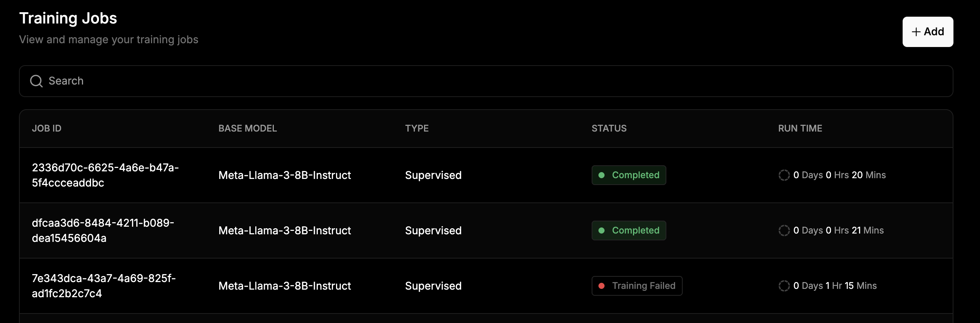Image resolution: width=980 pixels, height=323 pixels.
Task: Open job dfcaa3d6-8484-4211-b089-dea15456604a
Action: (103, 230)
